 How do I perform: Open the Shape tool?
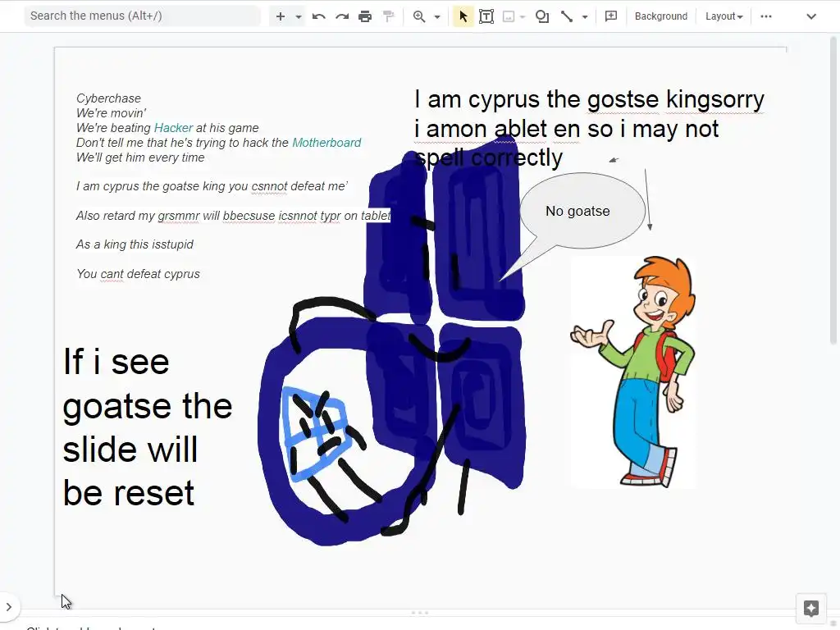coord(542,16)
